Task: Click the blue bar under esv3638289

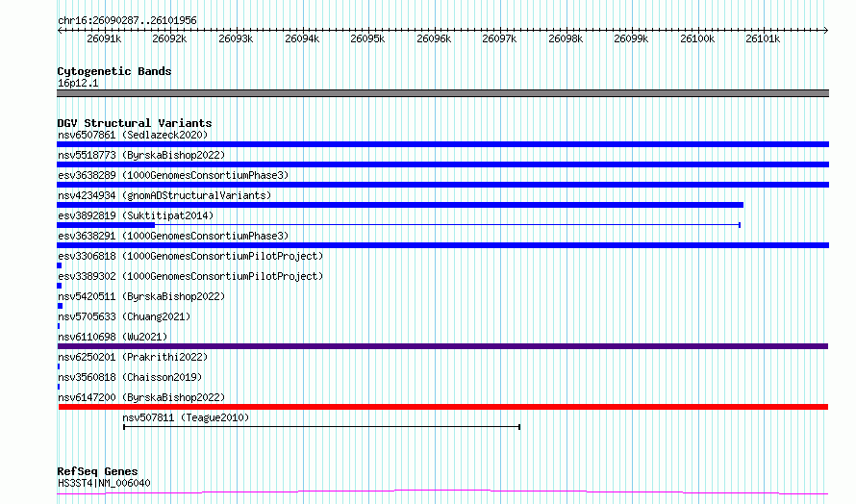Action: (442, 185)
